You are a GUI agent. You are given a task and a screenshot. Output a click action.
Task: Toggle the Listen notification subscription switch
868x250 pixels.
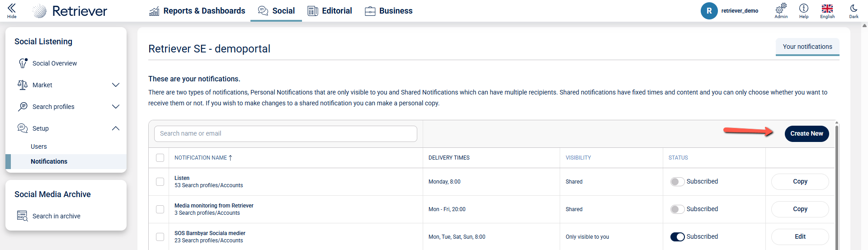click(677, 182)
